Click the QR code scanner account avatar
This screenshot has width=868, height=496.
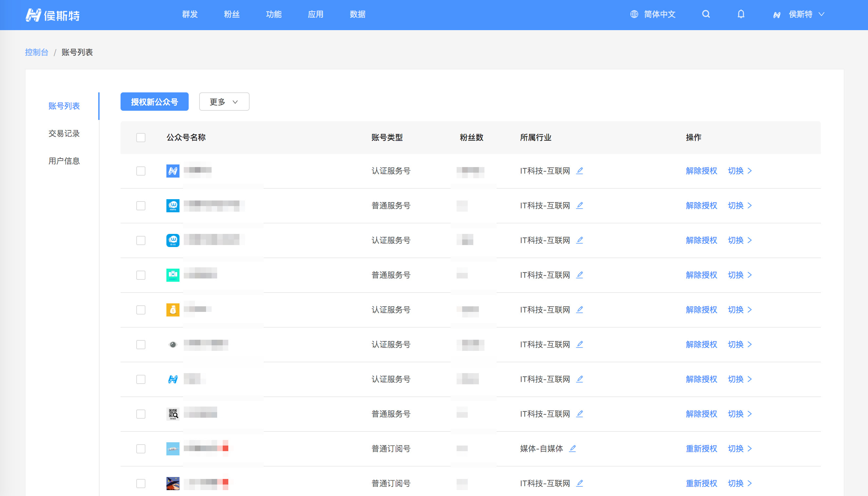click(173, 414)
